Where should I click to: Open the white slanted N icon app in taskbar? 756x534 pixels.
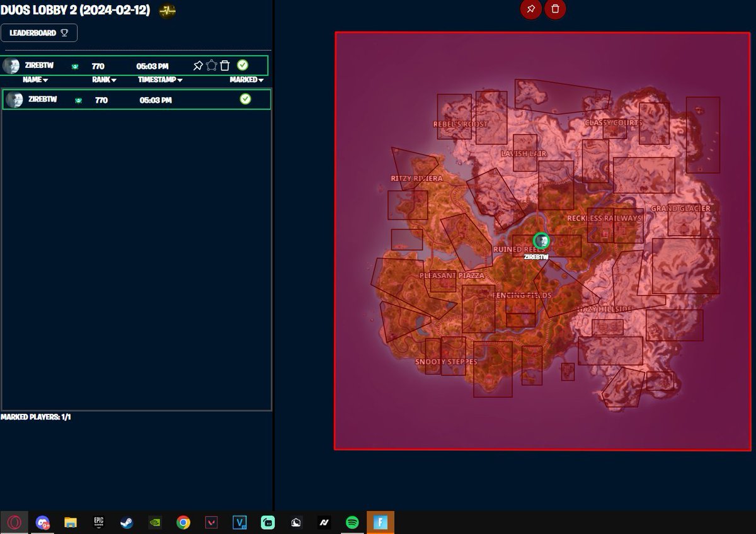(x=324, y=523)
